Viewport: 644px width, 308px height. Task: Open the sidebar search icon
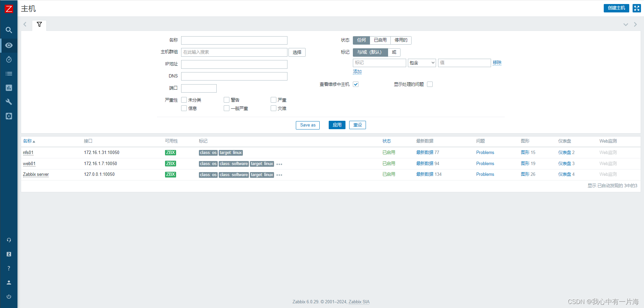[x=9, y=30]
